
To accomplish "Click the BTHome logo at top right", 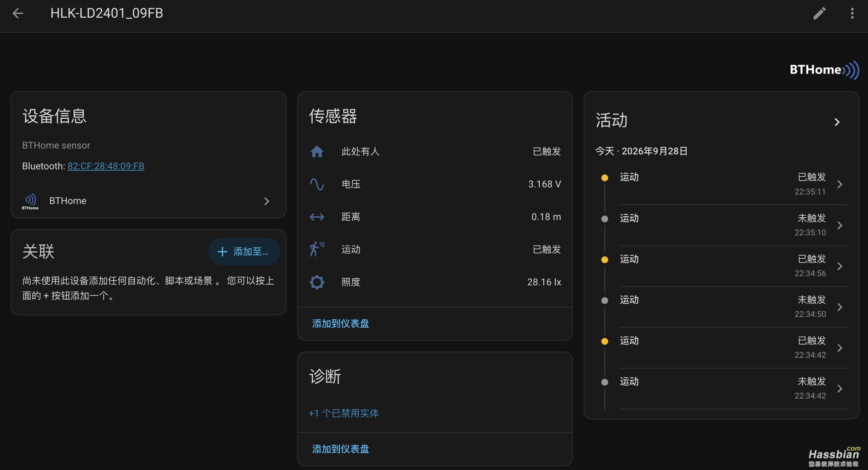I will (824, 70).
